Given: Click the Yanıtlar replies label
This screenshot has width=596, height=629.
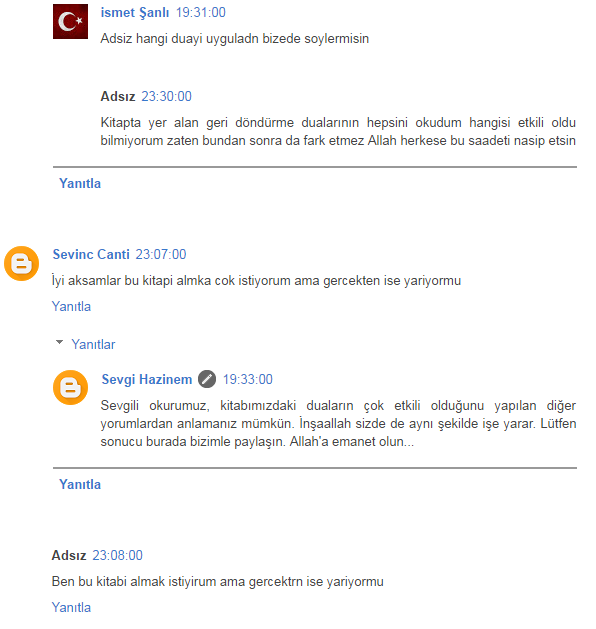Looking at the screenshot, I should (93, 344).
